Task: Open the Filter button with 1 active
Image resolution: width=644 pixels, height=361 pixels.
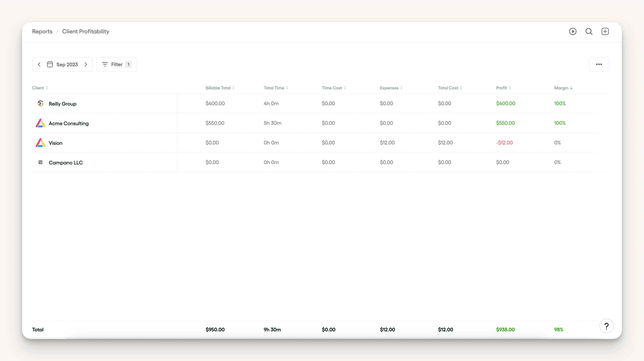Action: click(x=117, y=64)
